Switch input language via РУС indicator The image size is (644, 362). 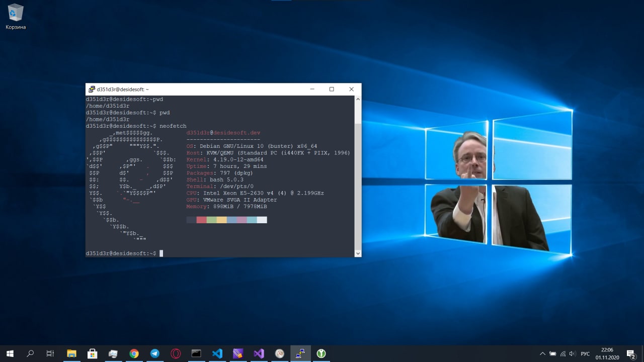pyautogui.click(x=585, y=353)
